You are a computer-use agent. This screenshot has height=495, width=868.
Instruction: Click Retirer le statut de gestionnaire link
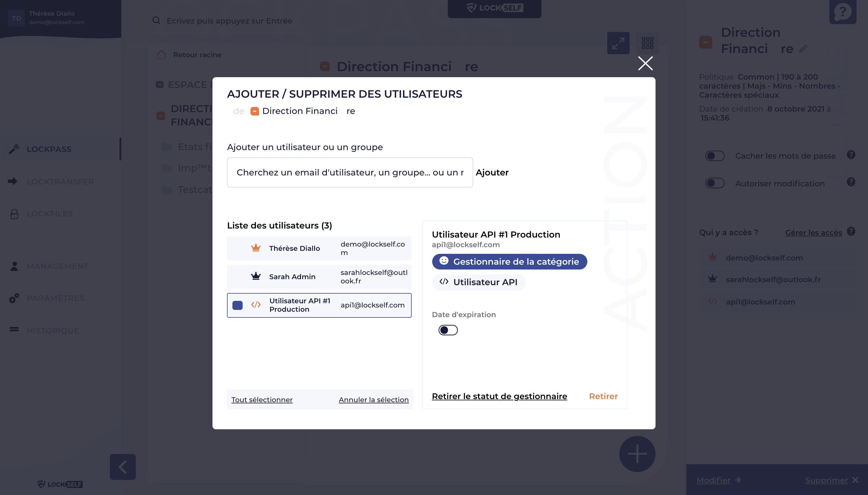(499, 396)
